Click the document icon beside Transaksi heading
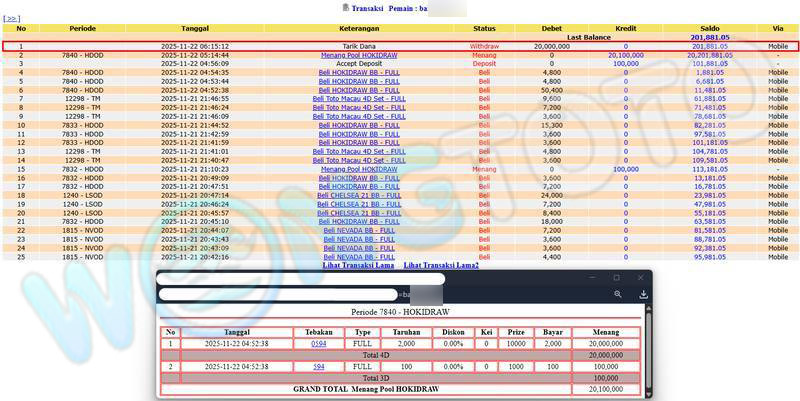Image resolution: width=800 pixels, height=401 pixels. pos(346,7)
